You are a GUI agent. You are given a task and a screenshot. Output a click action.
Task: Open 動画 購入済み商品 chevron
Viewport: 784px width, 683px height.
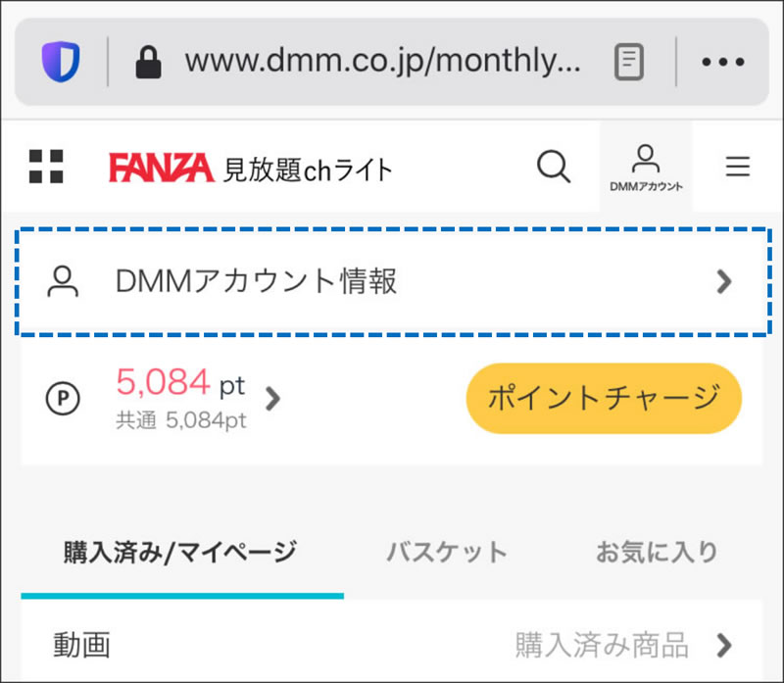(x=724, y=645)
